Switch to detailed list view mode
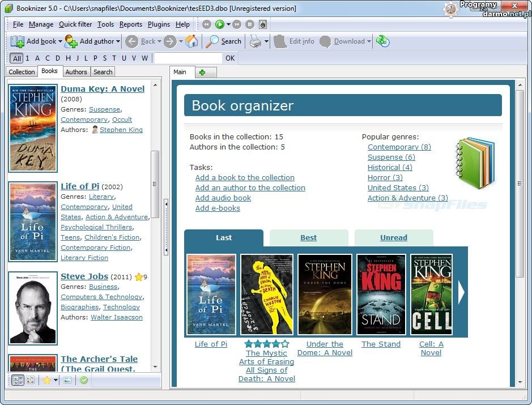This screenshot has width=532, height=405. click(x=17, y=380)
